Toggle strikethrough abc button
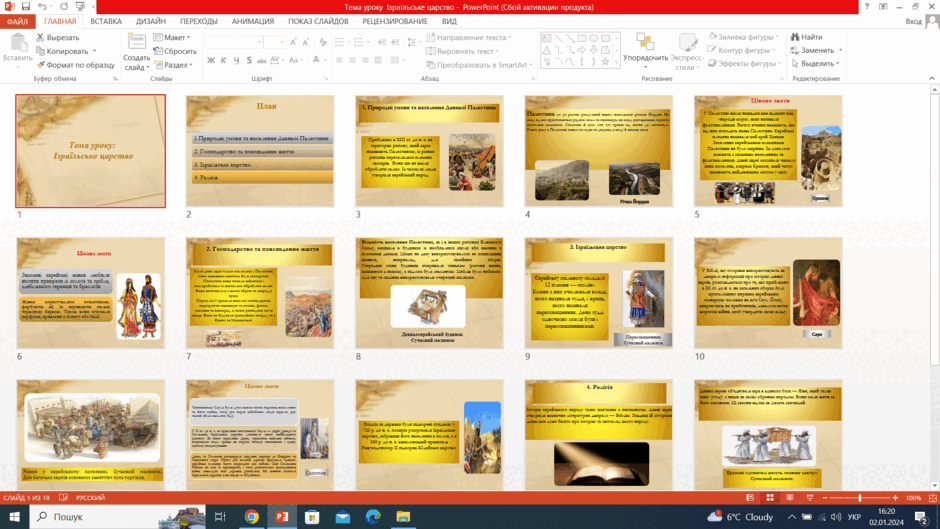Screen dimensions: 940x529 point(261,60)
